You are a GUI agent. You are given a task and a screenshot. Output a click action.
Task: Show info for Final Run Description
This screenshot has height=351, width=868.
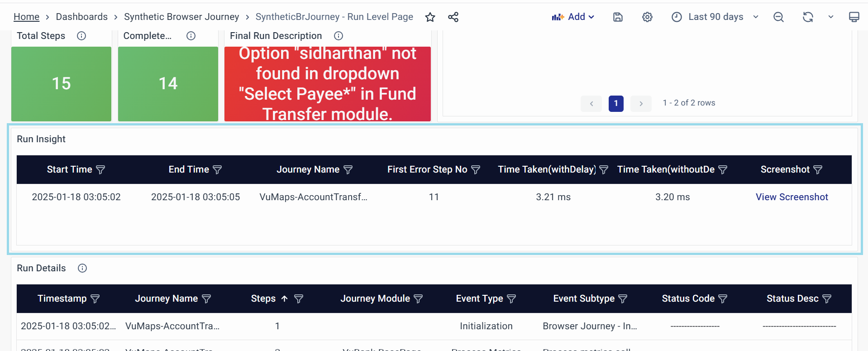338,36
